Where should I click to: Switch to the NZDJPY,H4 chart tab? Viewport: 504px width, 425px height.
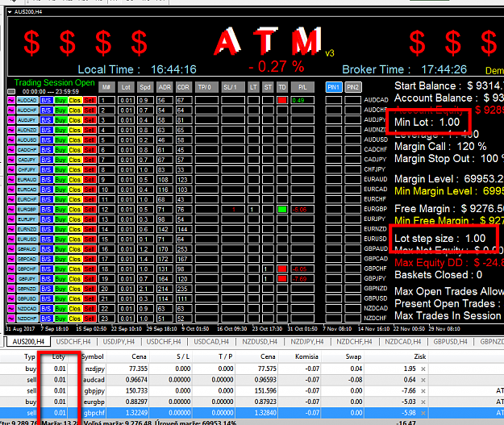pos(307,342)
